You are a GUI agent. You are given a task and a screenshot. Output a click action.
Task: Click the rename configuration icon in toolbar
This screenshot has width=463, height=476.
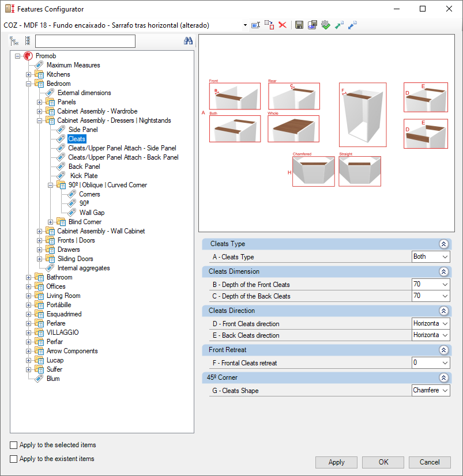click(x=256, y=25)
